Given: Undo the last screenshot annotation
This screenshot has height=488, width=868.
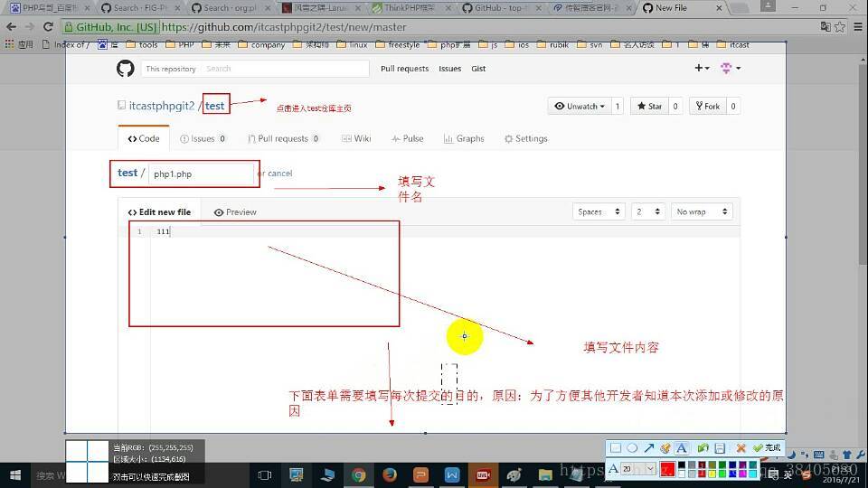Looking at the screenshot, I should 703,447.
